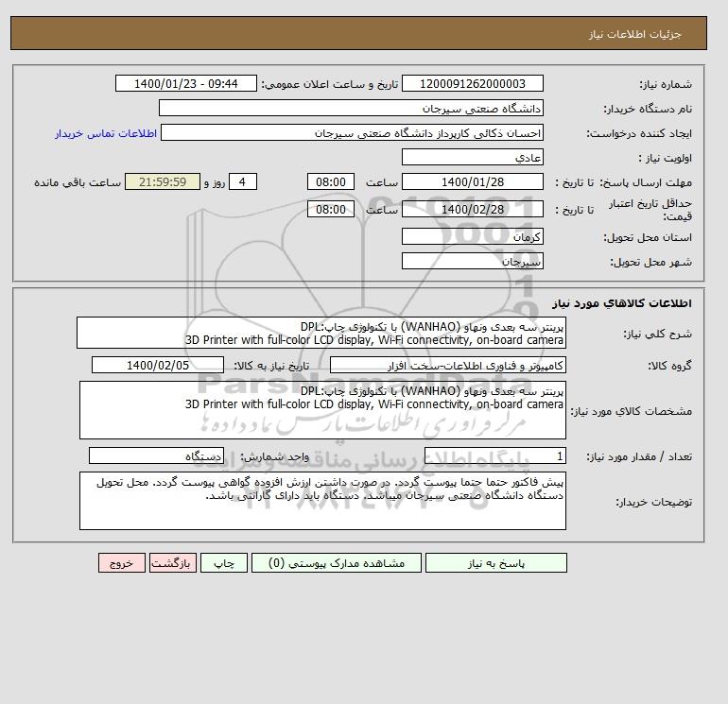Click label واحد شمارش
Screen dimensions: 728x704
[x=274, y=456]
